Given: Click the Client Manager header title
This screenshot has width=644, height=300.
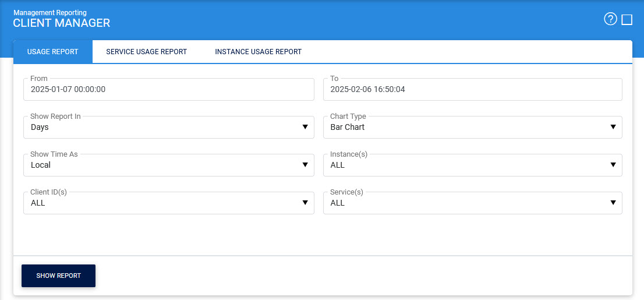Looking at the screenshot, I should pos(61,23).
